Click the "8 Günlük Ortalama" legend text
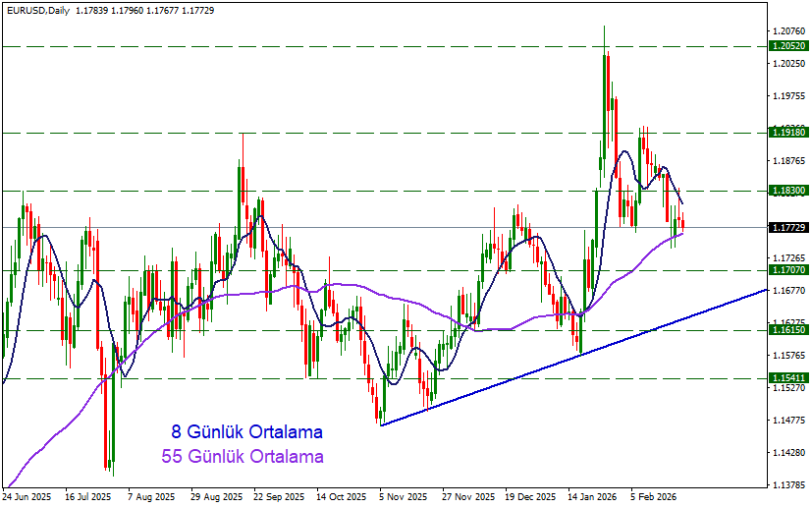 [246, 431]
